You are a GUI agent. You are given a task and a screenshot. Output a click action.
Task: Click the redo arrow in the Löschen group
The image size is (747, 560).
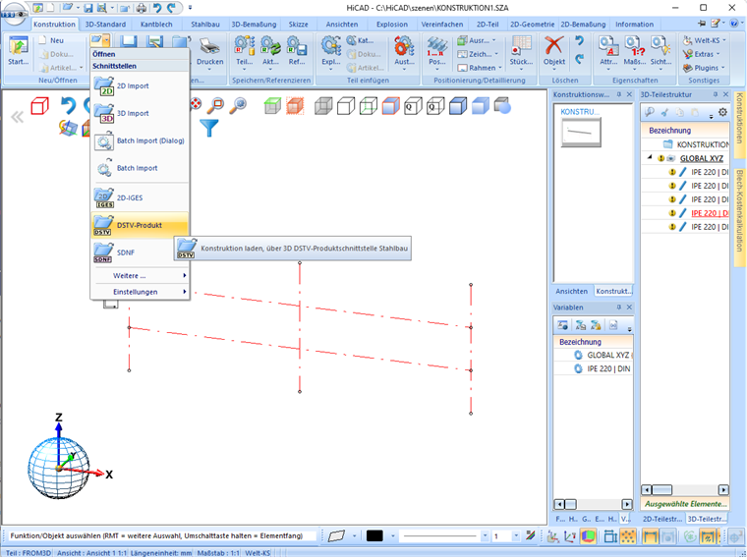point(579,59)
